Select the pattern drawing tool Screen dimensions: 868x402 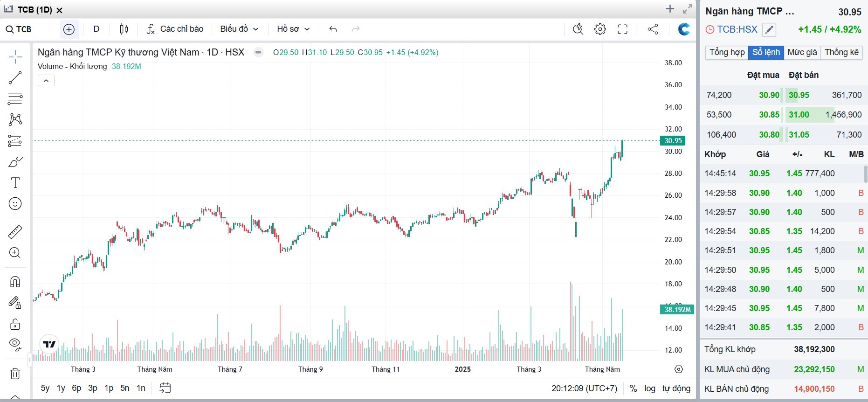tap(15, 120)
